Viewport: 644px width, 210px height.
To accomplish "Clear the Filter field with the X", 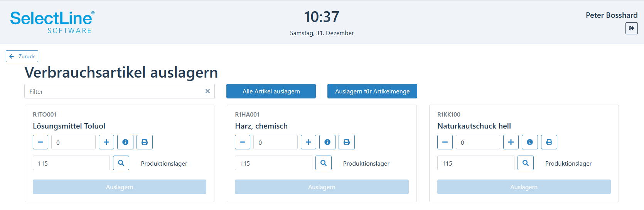I will coord(207,91).
